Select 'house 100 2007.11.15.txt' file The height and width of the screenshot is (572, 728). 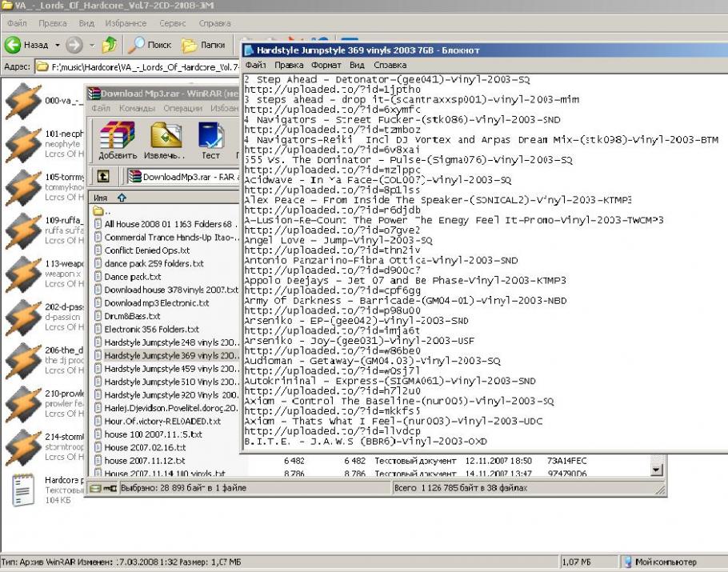click(148, 434)
